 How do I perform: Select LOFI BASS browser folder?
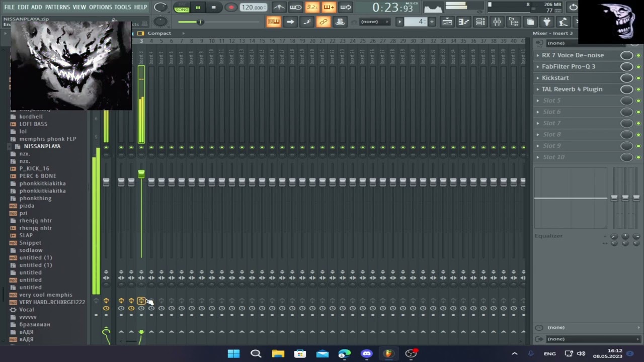(x=33, y=124)
